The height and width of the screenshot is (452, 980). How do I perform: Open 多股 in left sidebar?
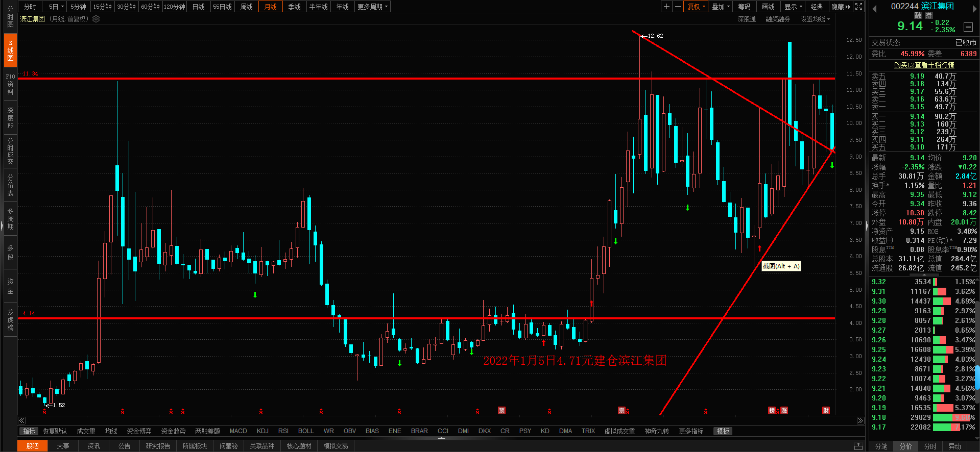coord(10,253)
